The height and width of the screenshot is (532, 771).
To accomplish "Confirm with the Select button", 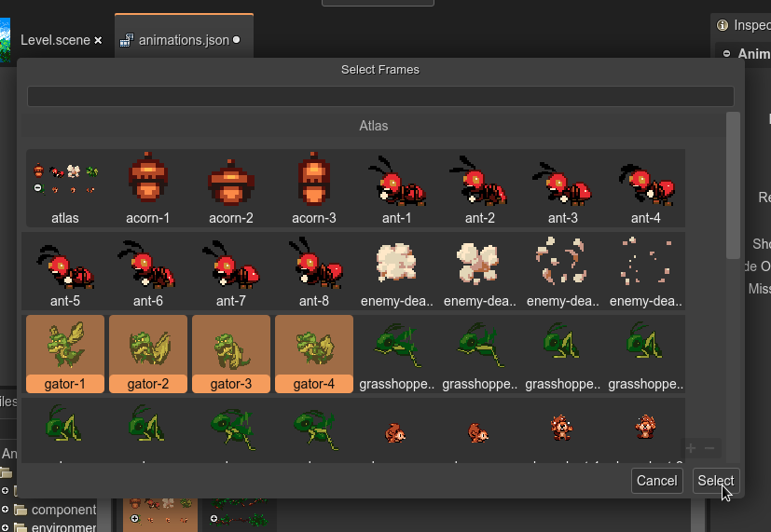I will (716, 481).
